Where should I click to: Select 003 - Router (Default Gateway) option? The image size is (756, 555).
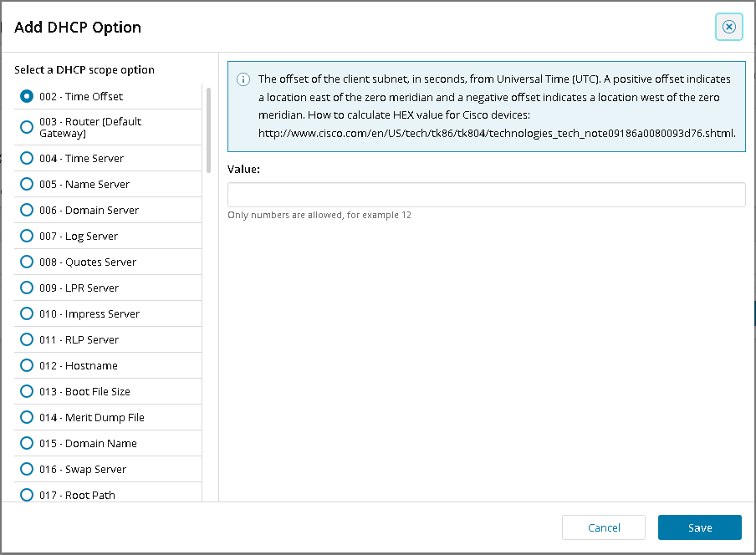point(27,127)
